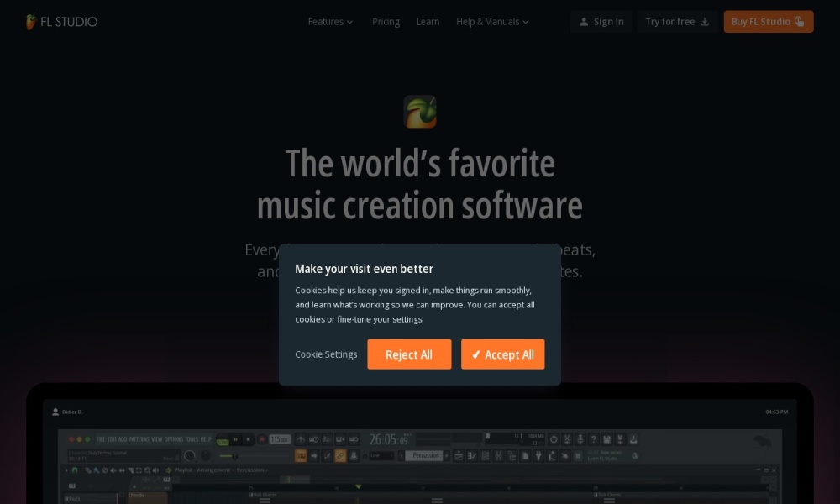Viewport: 840px width, 504px height.
Task: Open the Pricing page
Action: click(x=386, y=22)
